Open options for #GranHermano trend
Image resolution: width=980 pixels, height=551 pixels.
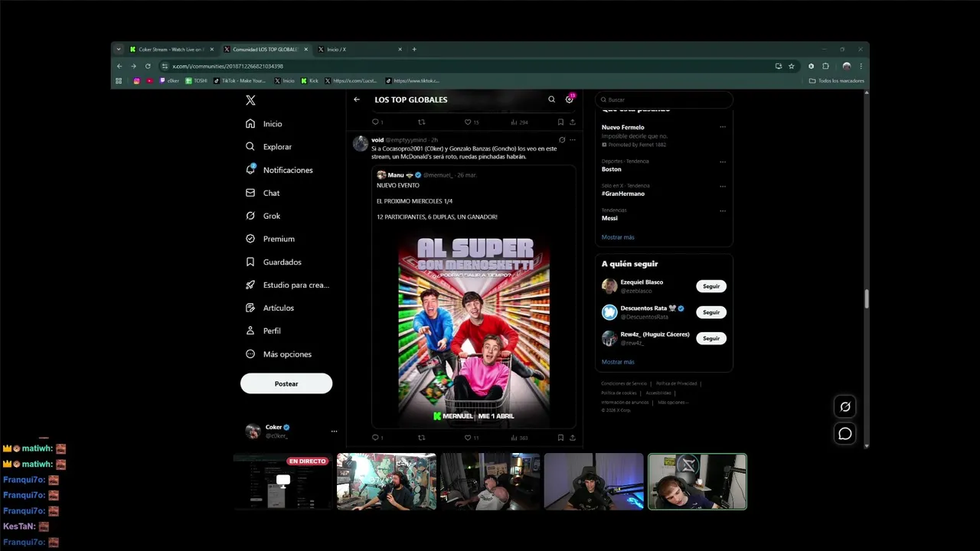(723, 186)
